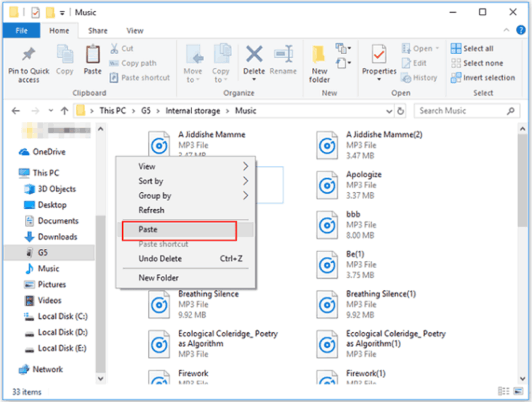Cut the selected item using the ribbon
The width and height of the screenshot is (532, 402).
click(x=123, y=49)
